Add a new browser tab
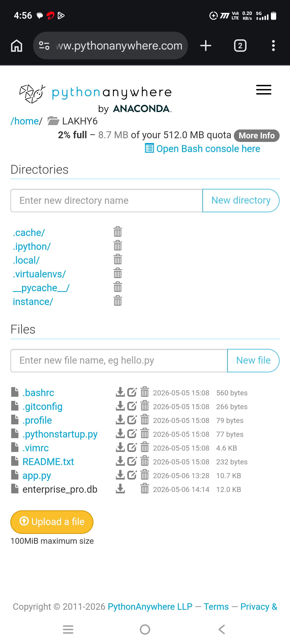This screenshot has height=644, width=290. point(206,46)
